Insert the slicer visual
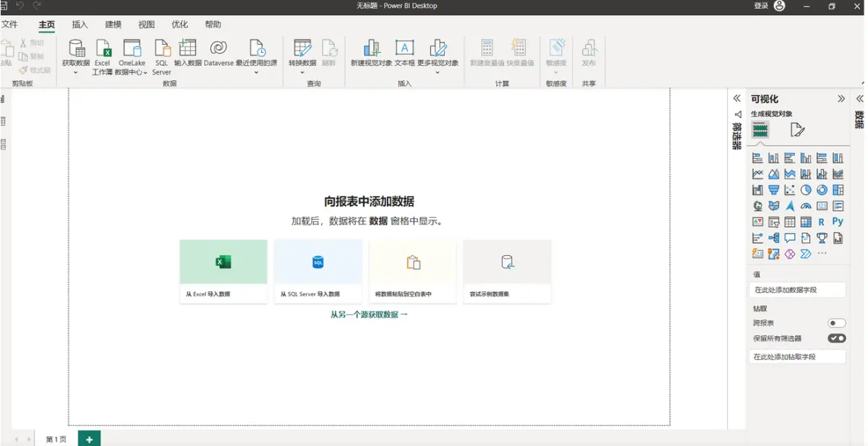Image resolution: width=868 pixels, height=446 pixels. tap(773, 222)
